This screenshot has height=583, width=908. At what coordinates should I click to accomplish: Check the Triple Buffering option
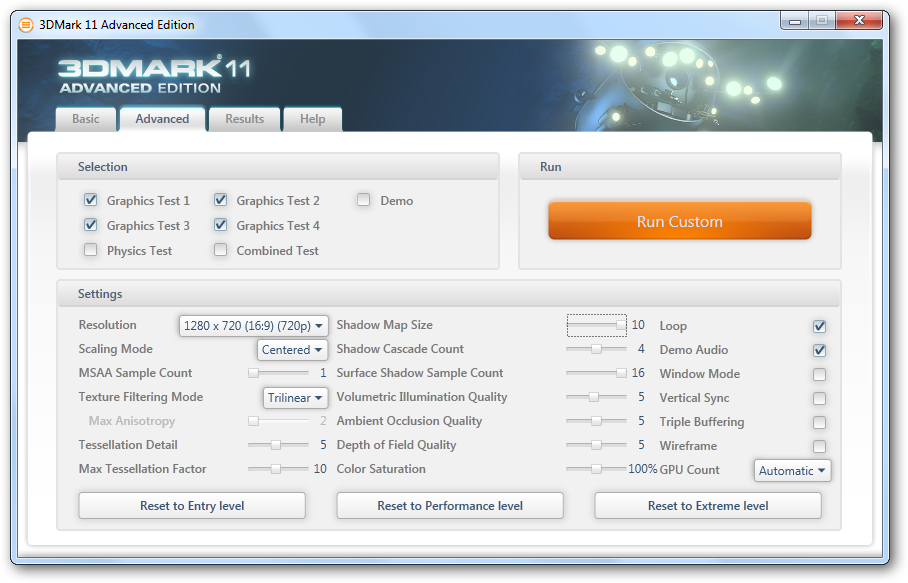819,423
